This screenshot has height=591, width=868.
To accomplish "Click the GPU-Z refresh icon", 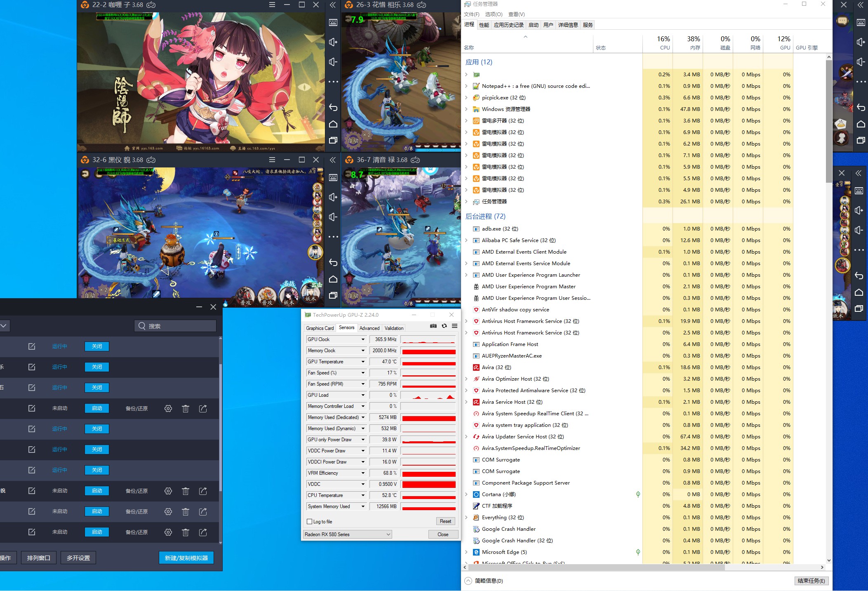I will pyautogui.click(x=444, y=326).
